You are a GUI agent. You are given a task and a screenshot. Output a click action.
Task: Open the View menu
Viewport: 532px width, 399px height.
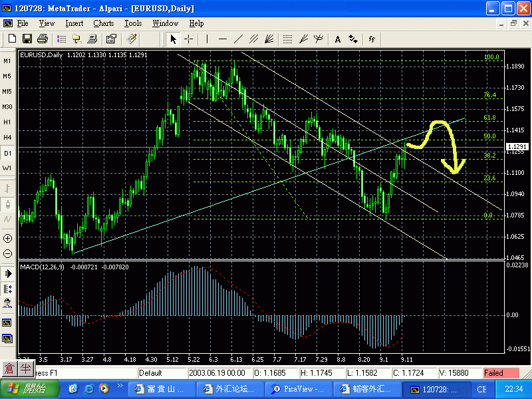tap(47, 23)
